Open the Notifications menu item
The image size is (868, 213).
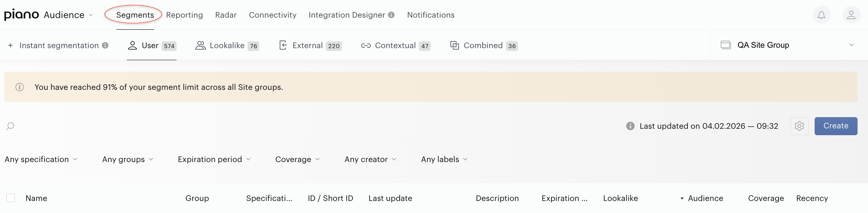(x=431, y=15)
